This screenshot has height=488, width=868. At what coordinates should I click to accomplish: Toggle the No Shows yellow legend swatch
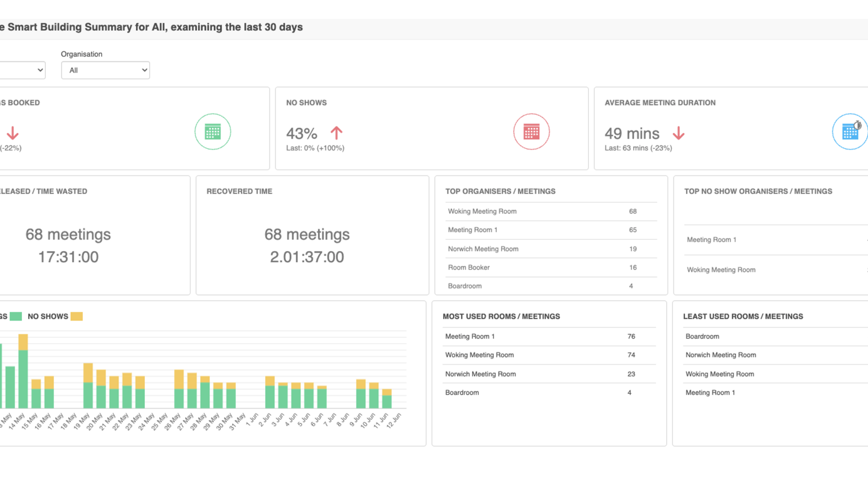click(x=76, y=316)
